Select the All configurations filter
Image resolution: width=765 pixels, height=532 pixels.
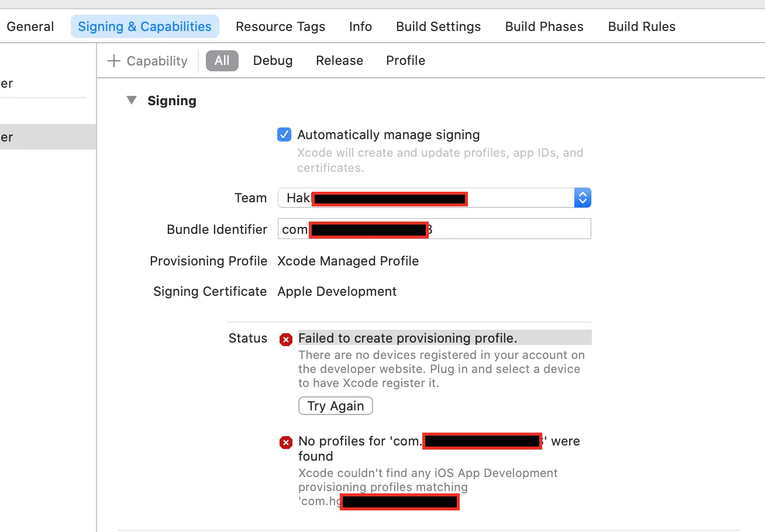[222, 61]
